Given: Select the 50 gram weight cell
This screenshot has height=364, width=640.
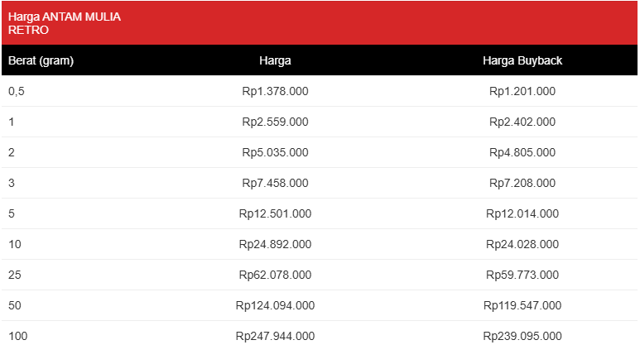Looking at the screenshot, I should click(x=15, y=305).
